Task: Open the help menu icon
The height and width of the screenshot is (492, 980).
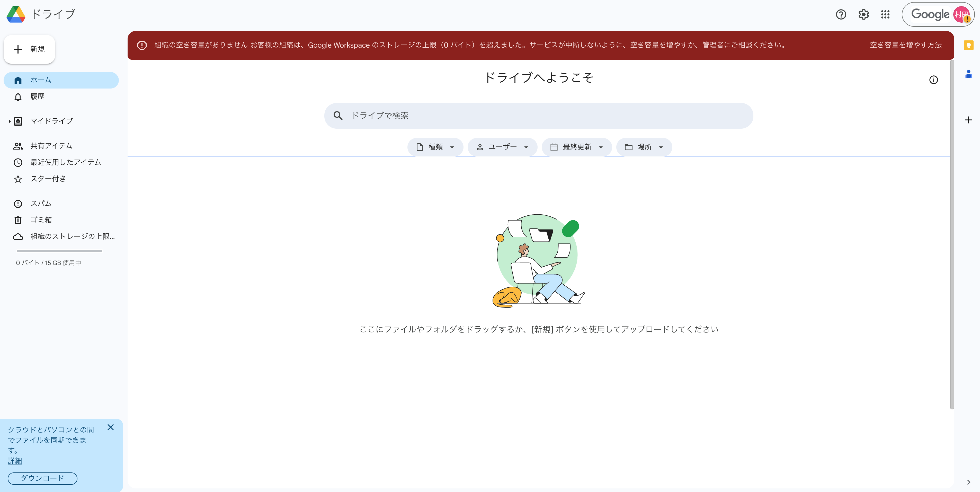Action: click(x=841, y=14)
